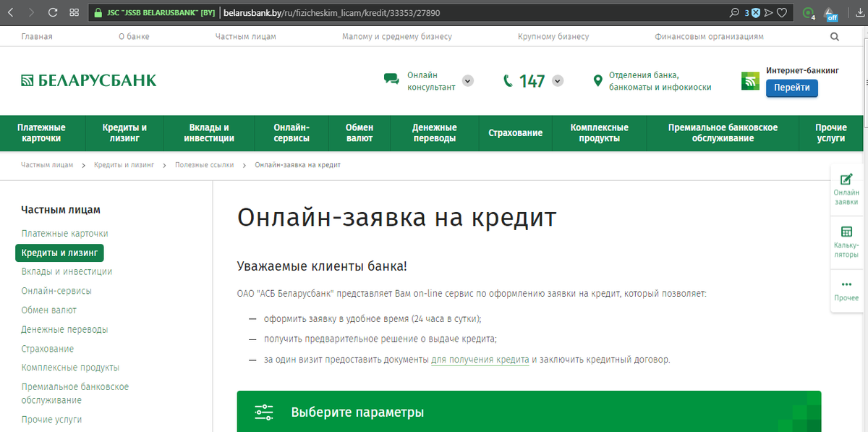Open the Онлайн заявки sidebar icon
This screenshot has height=432, width=868.
pos(846,189)
